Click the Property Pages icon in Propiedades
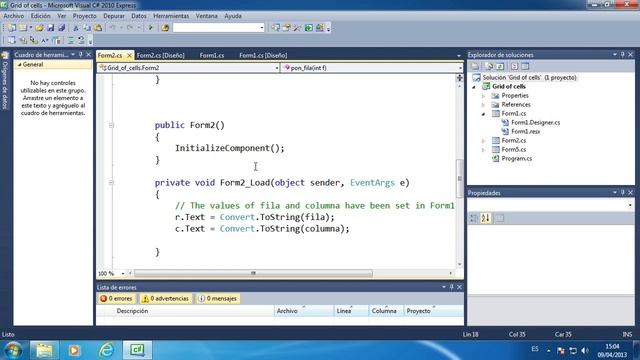 point(499,218)
